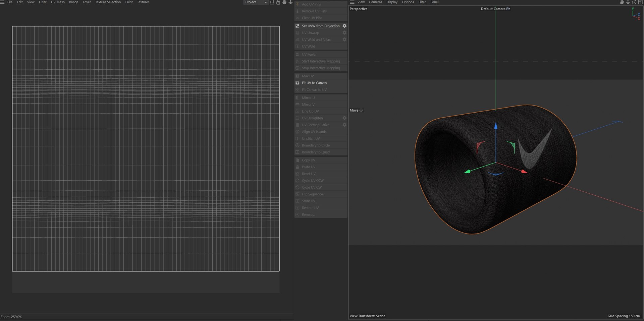Select the viewport pan hand icon

(x=622, y=2)
